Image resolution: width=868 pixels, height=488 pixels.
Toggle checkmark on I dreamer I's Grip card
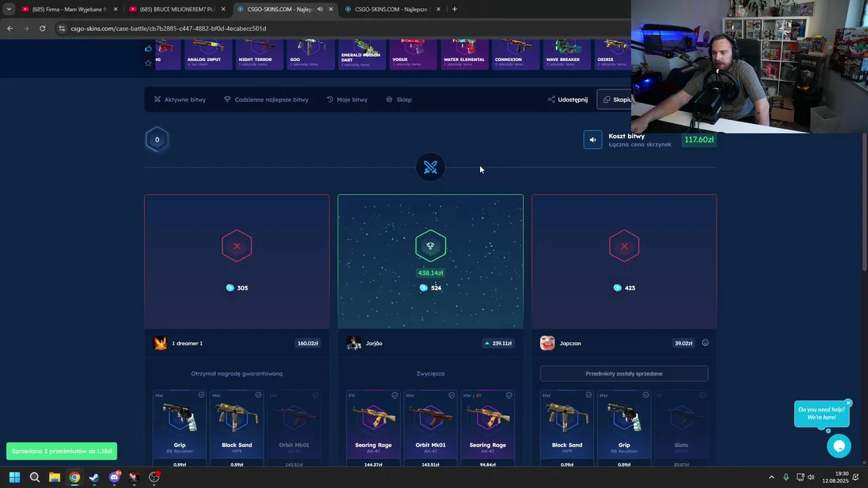point(201,395)
